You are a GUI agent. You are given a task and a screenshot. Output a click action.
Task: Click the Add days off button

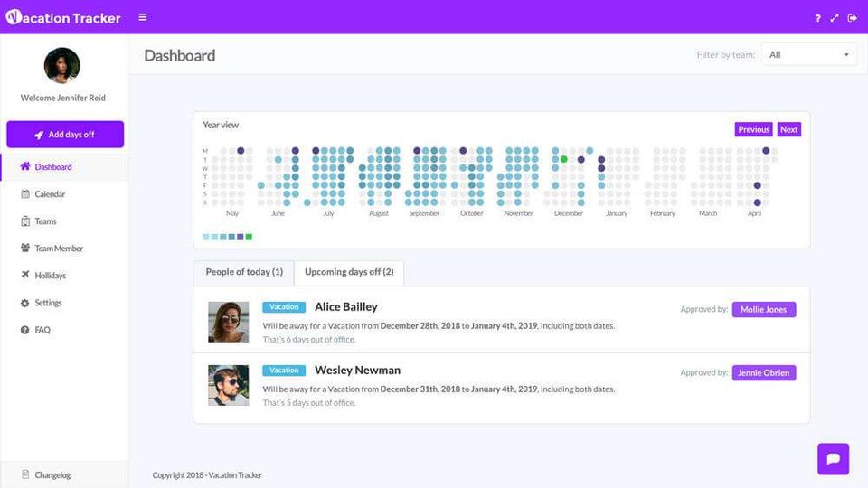point(65,135)
